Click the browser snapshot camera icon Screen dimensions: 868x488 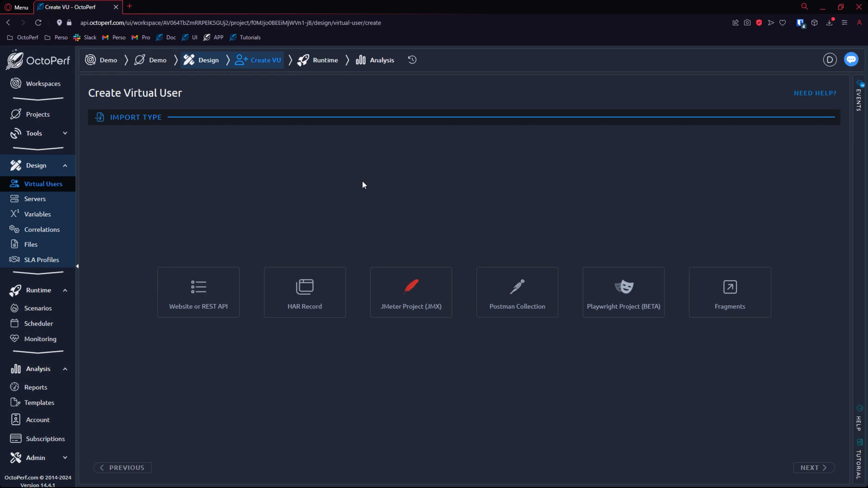747,23
